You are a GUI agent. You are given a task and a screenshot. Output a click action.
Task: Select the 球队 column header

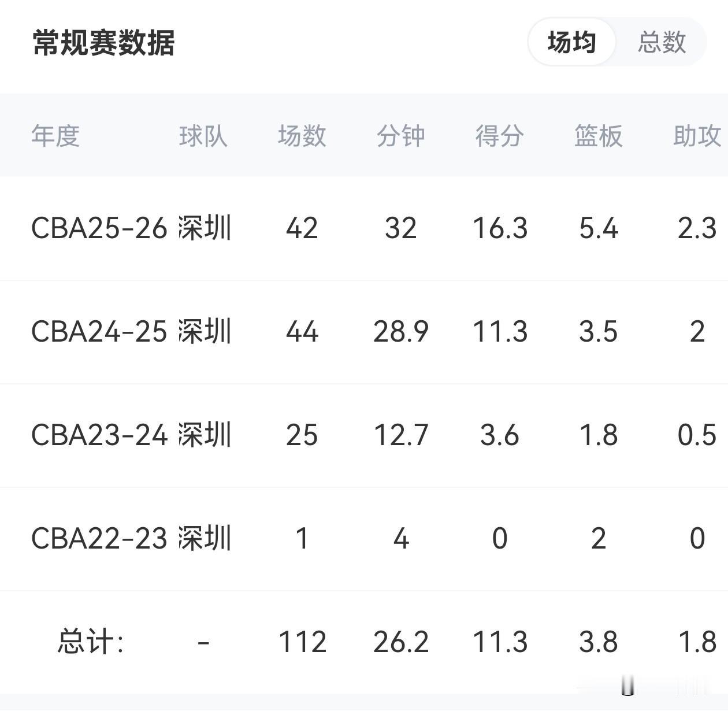pos(203,136)
